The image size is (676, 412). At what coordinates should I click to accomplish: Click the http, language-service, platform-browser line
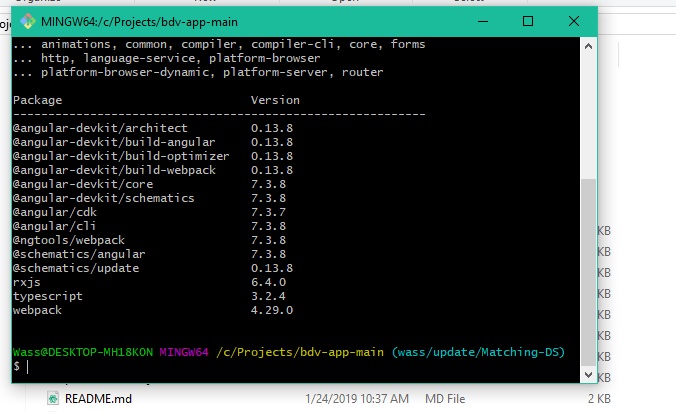[x=167, y=58]
